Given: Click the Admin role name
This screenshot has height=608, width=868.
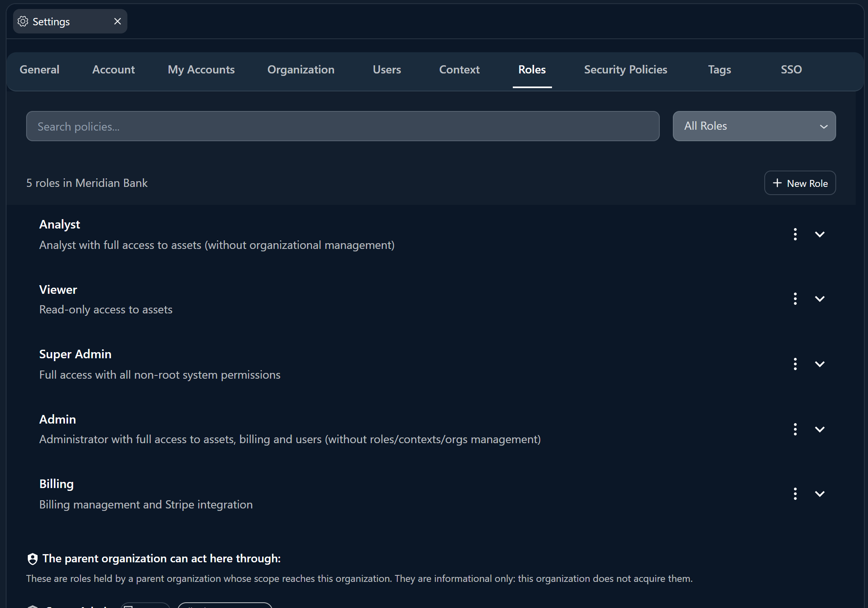Looking at the screenshot, I should tap(58, 419).
